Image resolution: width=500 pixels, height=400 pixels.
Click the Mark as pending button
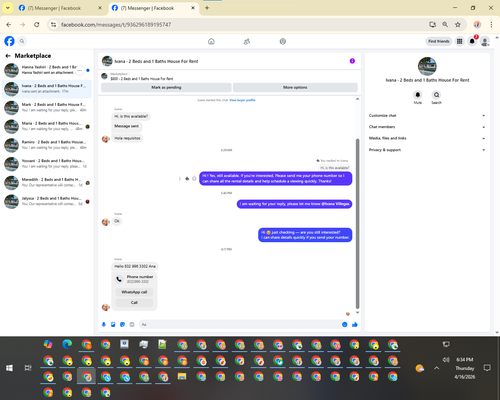tap(166, 87)
